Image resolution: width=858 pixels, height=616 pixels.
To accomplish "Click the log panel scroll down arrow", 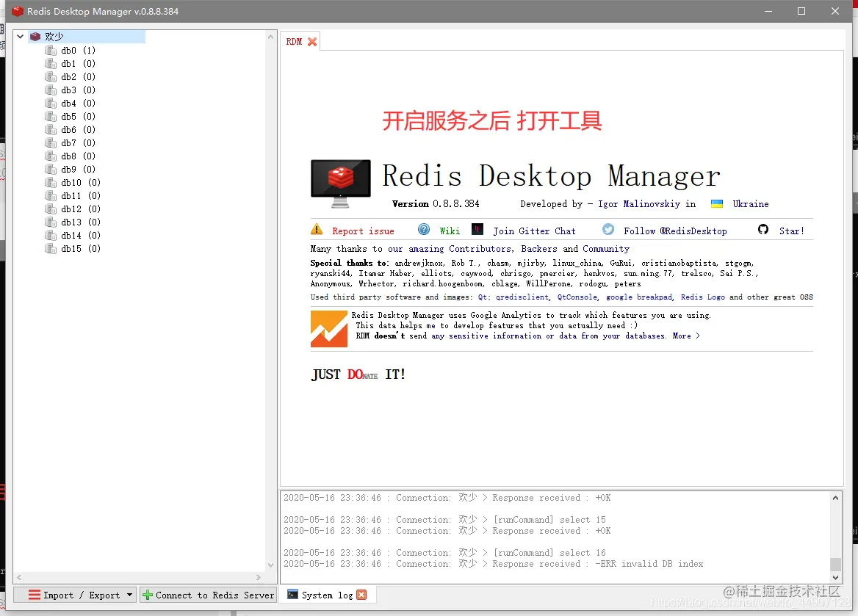I will 835,577.
